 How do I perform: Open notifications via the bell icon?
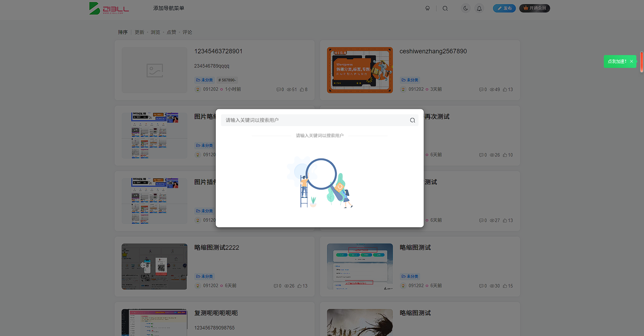click(479, 8)
